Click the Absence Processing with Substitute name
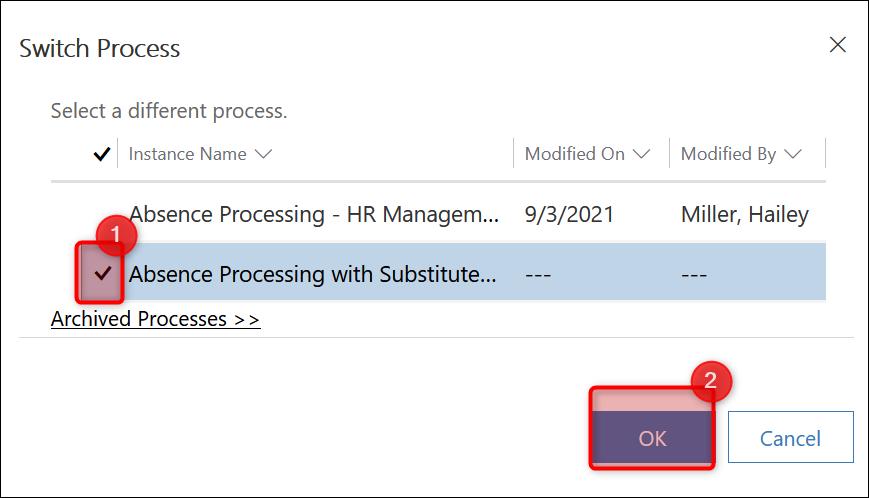 coord(313,274)
